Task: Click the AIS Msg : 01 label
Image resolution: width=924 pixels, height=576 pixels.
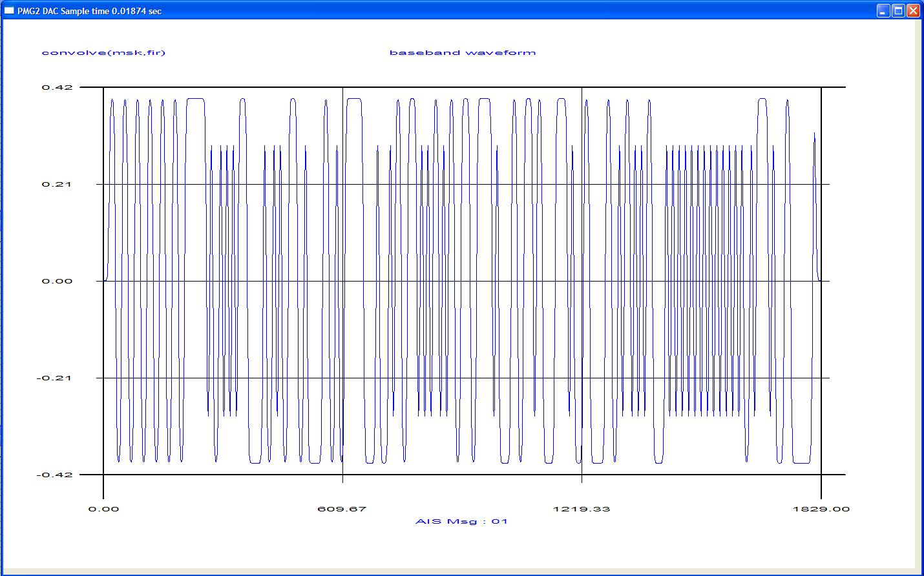Action: (x=461, y=521)
